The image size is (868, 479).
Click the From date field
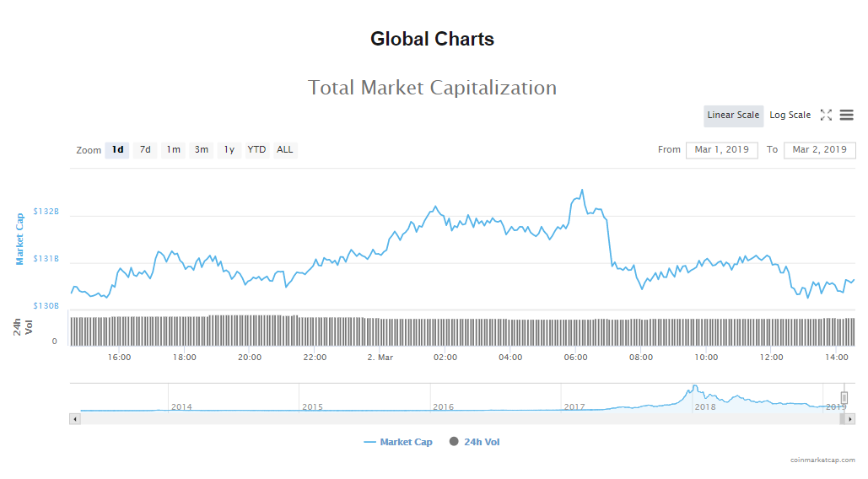coord(721,150)
